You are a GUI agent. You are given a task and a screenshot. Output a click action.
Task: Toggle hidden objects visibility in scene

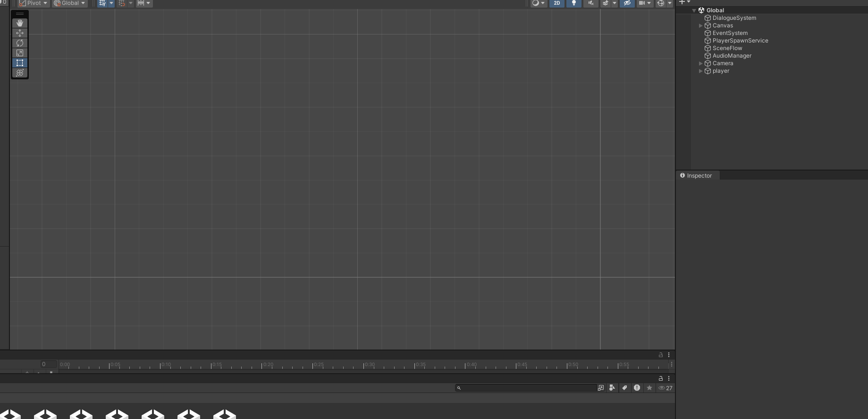(627, 3)
